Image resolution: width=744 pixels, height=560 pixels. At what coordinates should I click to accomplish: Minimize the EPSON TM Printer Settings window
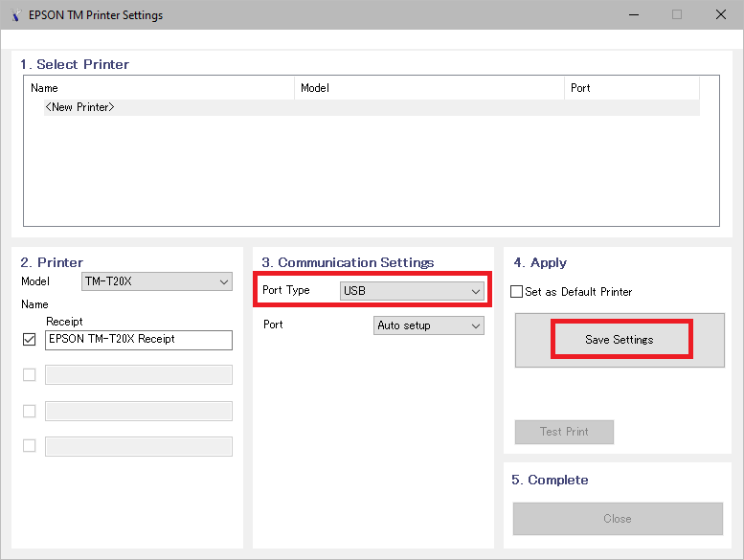634,14
